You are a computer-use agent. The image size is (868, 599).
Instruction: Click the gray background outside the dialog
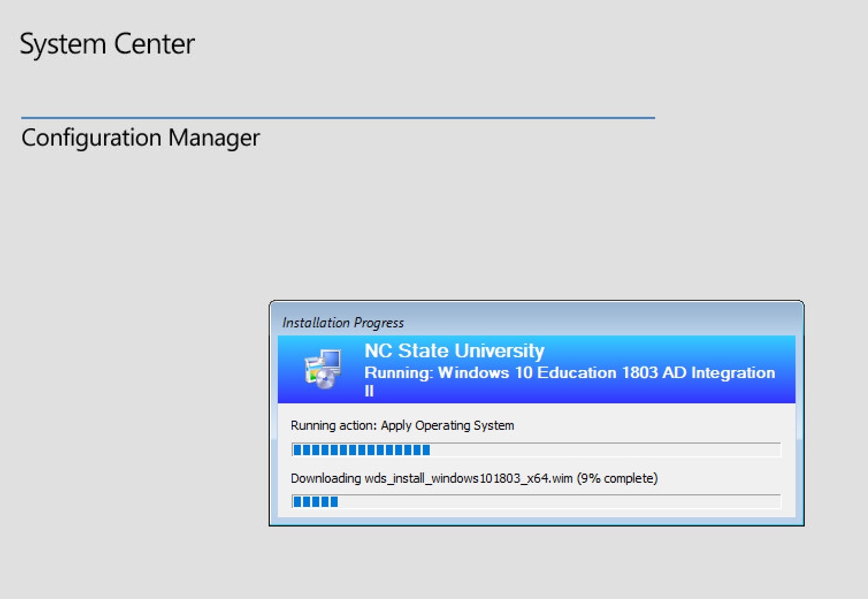115,345
